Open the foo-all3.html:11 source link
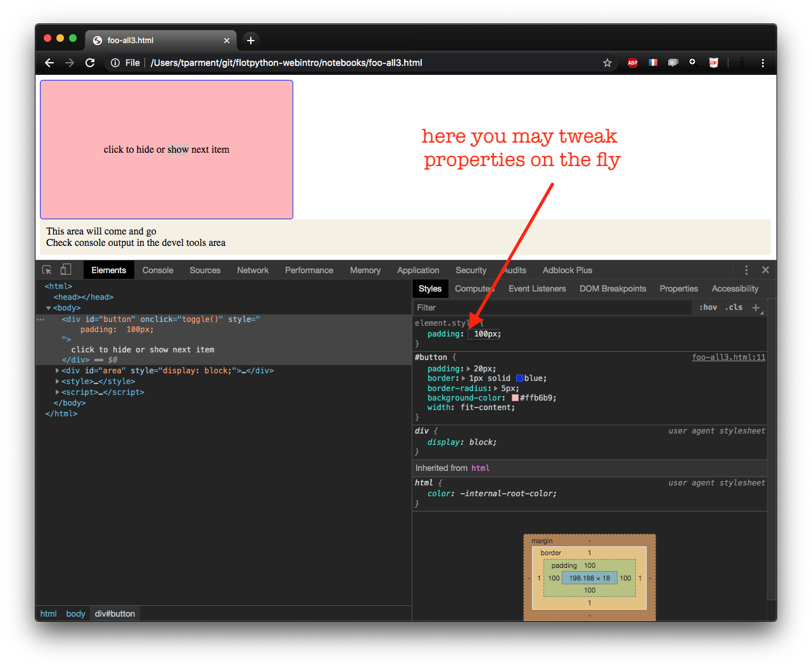The height and width of the screenshot is (668, 812). point(728,357)
